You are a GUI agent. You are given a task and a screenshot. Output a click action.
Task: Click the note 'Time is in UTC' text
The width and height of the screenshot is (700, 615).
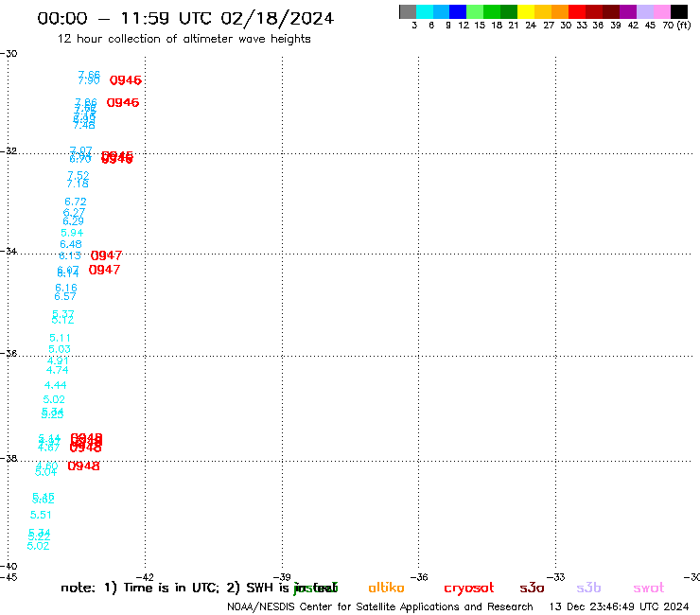coord(171,588)
